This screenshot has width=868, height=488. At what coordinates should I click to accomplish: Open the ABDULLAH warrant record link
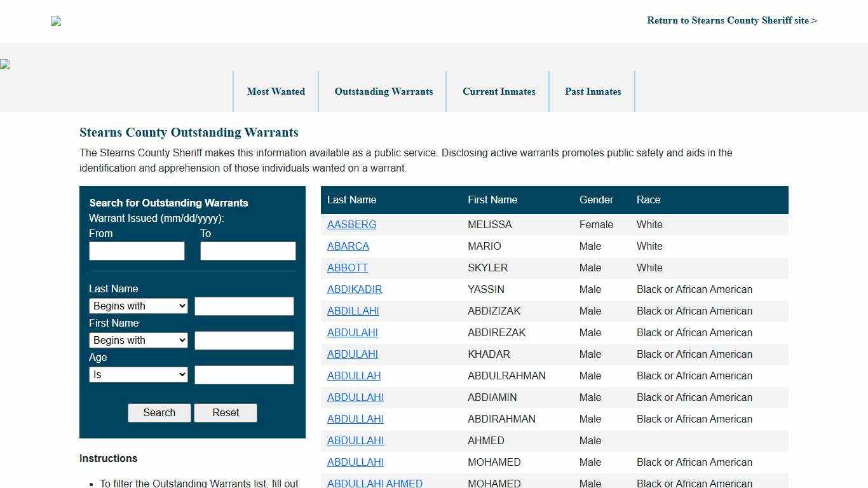click(353, 376)
